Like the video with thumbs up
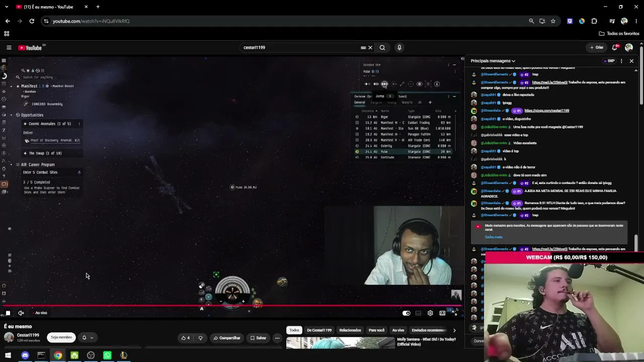644x362 pixels. 186,338
